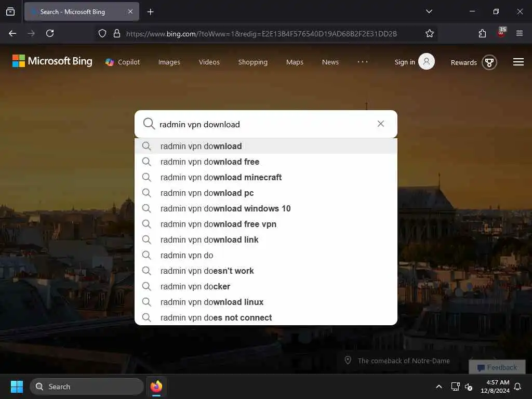Screen dimensions: 532x399
Task: Select suggestion "radmin vpn download"
Action: tap(265, 146)
